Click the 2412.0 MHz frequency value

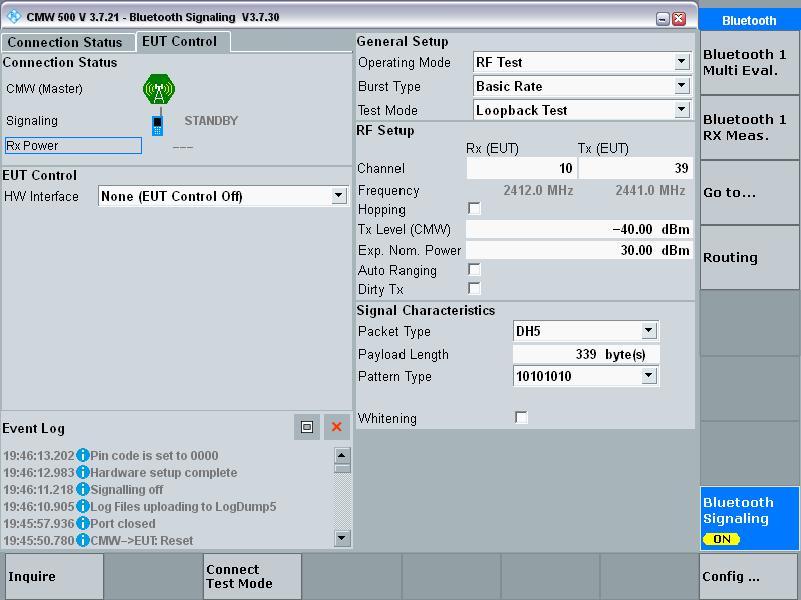[538, 190]
